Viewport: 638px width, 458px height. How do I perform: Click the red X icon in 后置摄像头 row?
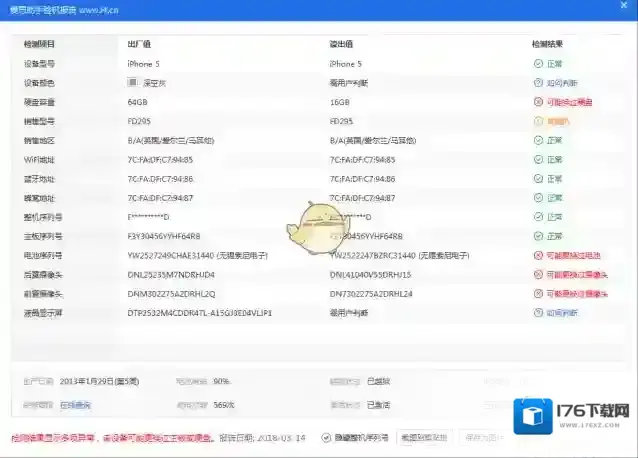point(538,275)
